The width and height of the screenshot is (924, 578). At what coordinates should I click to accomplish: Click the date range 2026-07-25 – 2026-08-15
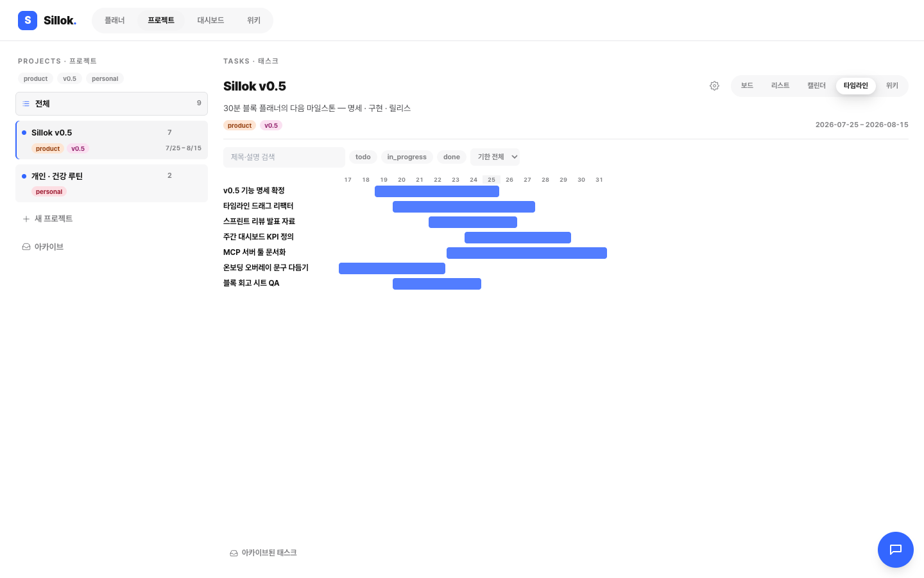862,125
